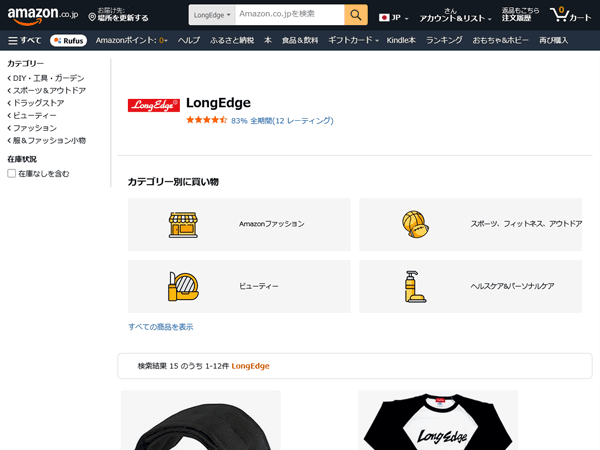Image resolution: width=600 pixels, height=450 pixels.
Task: Open the 83% 全期間 ratings link
Action: 282,121
